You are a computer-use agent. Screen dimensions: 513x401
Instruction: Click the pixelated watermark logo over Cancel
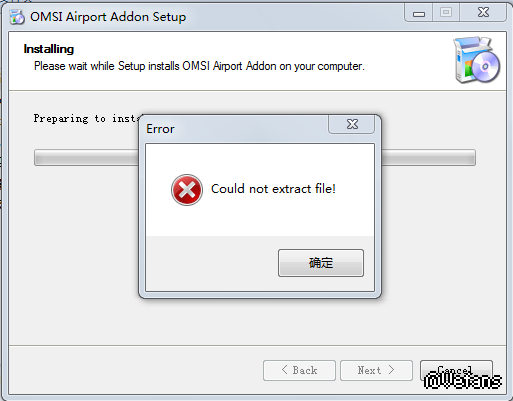[463, 381]
